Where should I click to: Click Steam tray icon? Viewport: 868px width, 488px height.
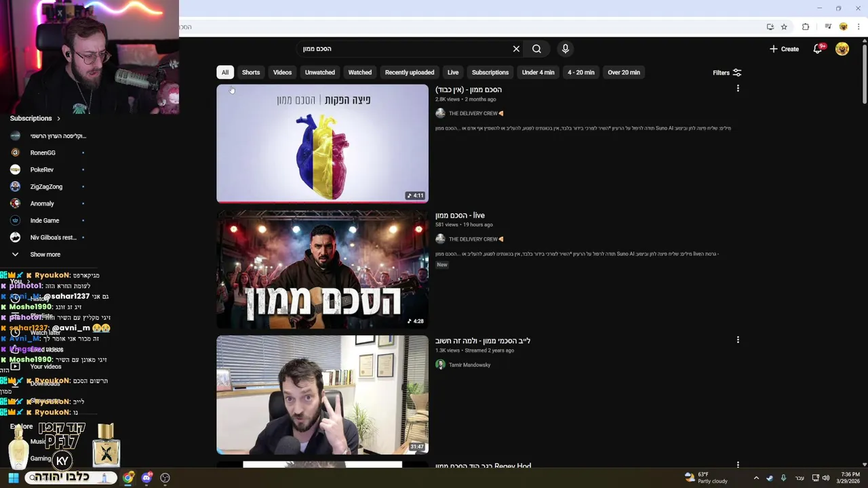(770, 478)
